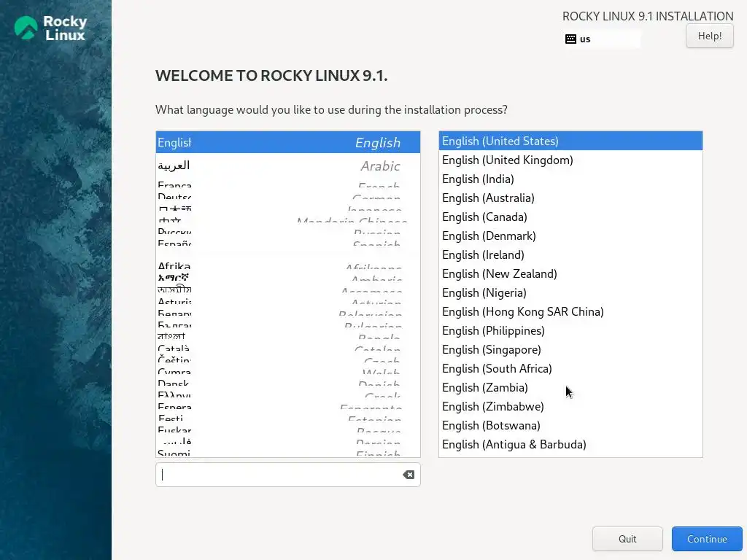The height and width of the screenshot is (560, 747).
Task: Choose English (Hong Kong SAR China) locale
Action: [570, 312]
